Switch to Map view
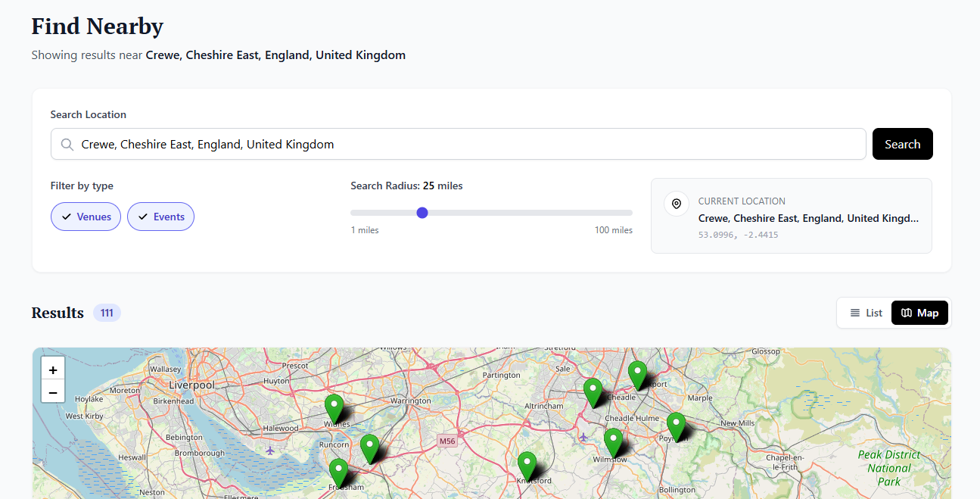The width and height of the screenshot is (980, 499). (919, 313)
